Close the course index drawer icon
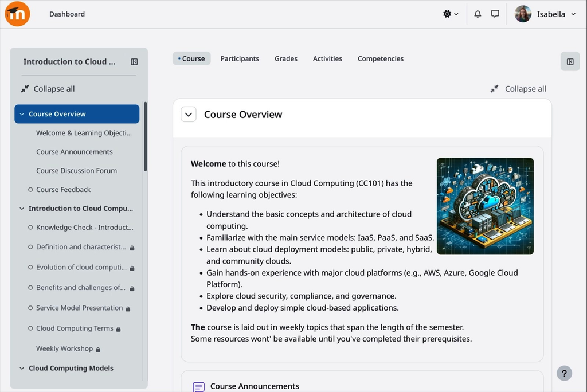This screenshot has height=392, width=587. coord(134,62)
